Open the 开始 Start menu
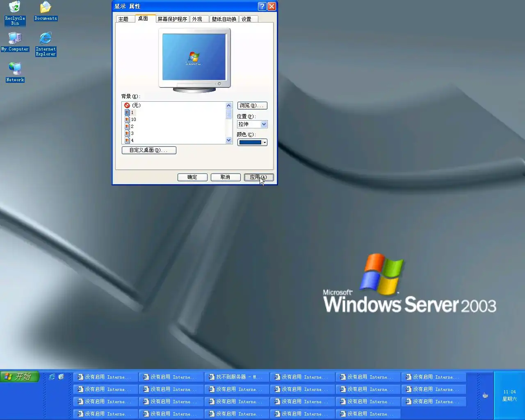This screenshot has width=525, height=420. 19,377
